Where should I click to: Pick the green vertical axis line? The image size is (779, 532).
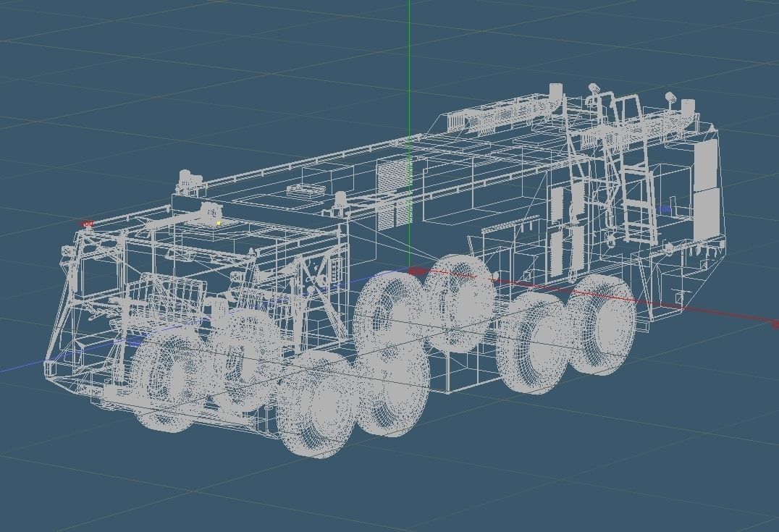(409, 133)
